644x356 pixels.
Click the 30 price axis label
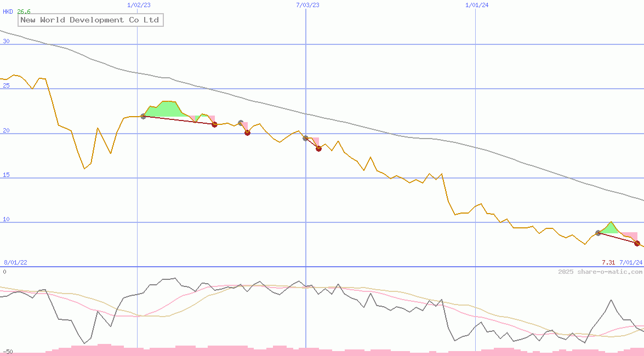(6, 41)
